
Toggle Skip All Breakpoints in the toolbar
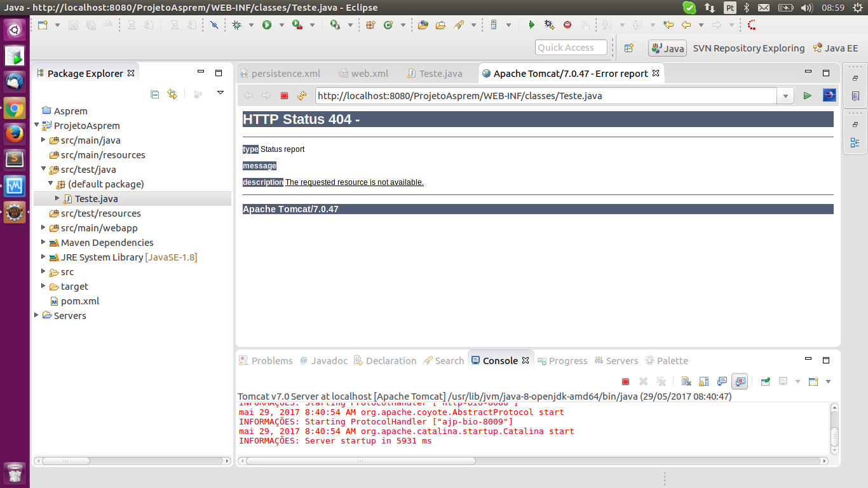(x=214, y=25)
